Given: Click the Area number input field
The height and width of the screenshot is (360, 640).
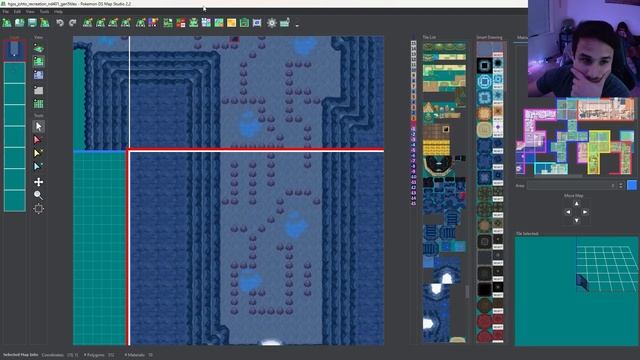Looking at the screenshot, I should [572, 185].
